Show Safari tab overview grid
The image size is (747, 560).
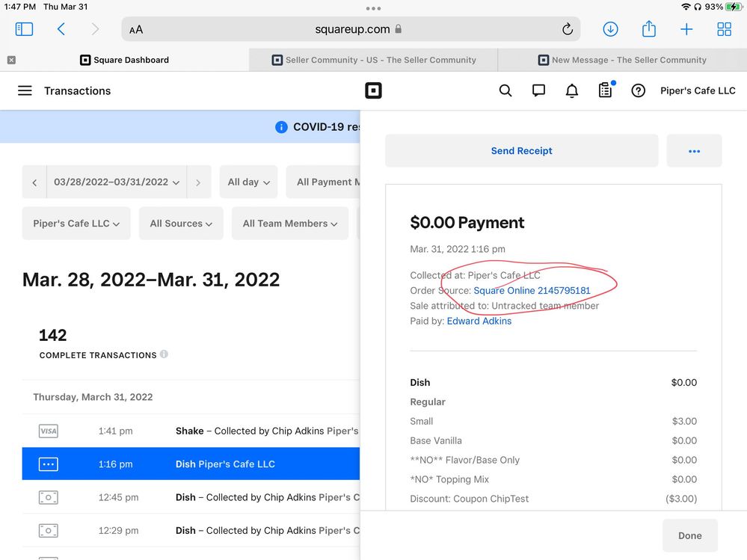[x=724, y=29]
